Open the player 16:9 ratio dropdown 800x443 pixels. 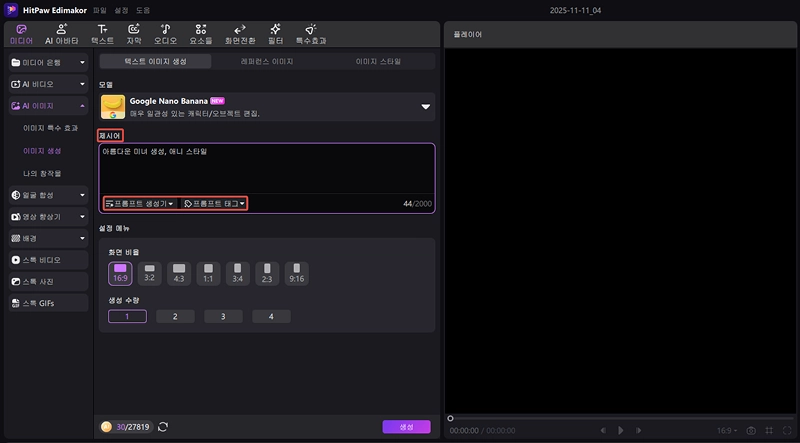(729, 431)
